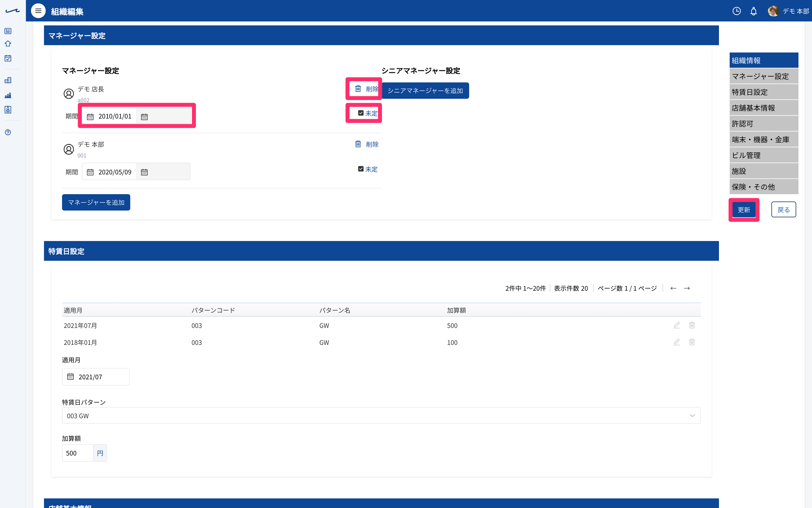Go to next page arrow
The image size is (812, 508).
click(687, 288)
